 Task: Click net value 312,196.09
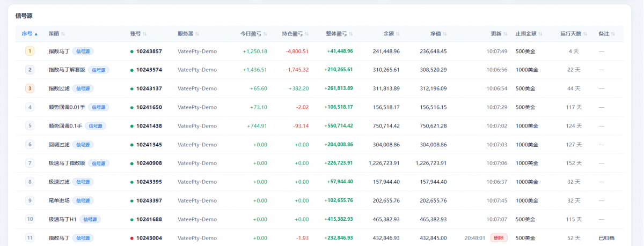(x=433, y=88)
